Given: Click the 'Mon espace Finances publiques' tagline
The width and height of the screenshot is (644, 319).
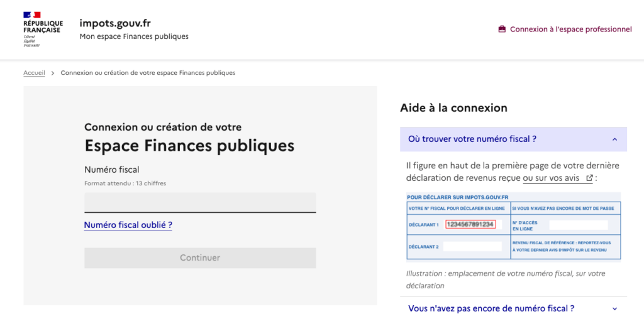Looking at the screenshot, I should pyautogui.click(x=134, y=36).
